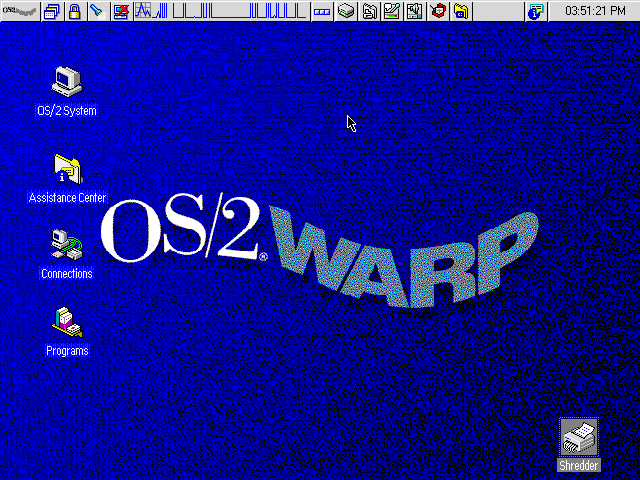The width and height of the screenshot is (640, 480).
Task: Click the information help icon in WarpCenter
Action: [x=537, y=12]
